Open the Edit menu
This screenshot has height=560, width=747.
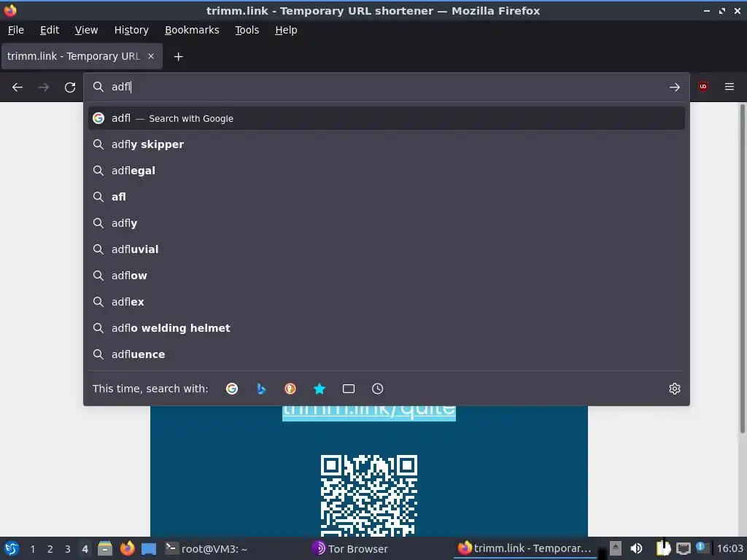(50, 30)
